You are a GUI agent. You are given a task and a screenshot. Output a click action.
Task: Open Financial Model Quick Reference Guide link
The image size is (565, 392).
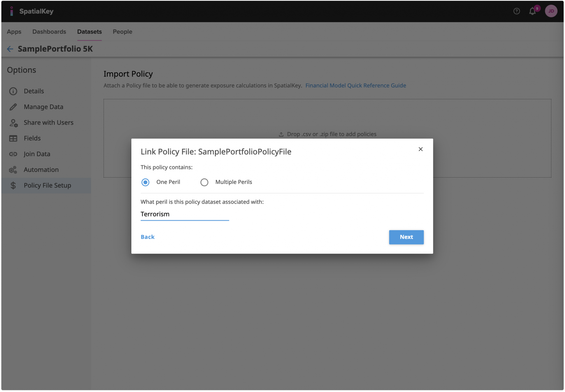[355, 86]
